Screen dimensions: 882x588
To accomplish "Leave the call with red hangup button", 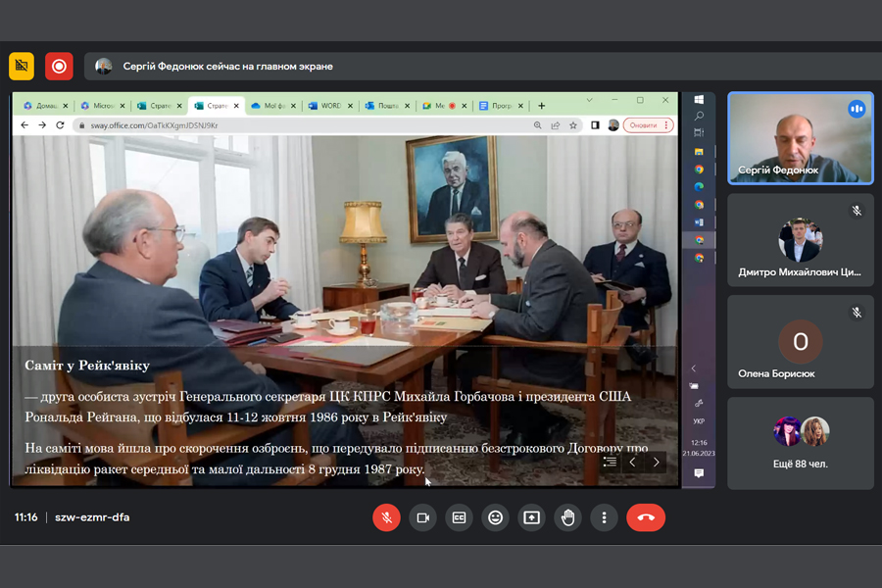I will pos(646,517).
